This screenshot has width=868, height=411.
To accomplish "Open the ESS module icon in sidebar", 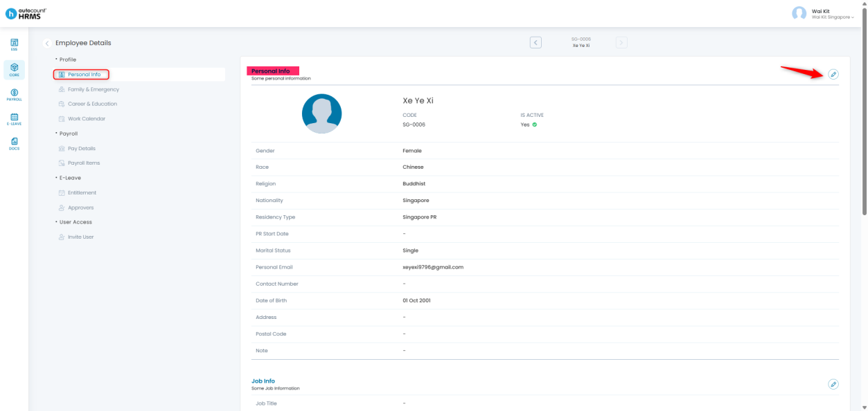I will tap(14, 44).
